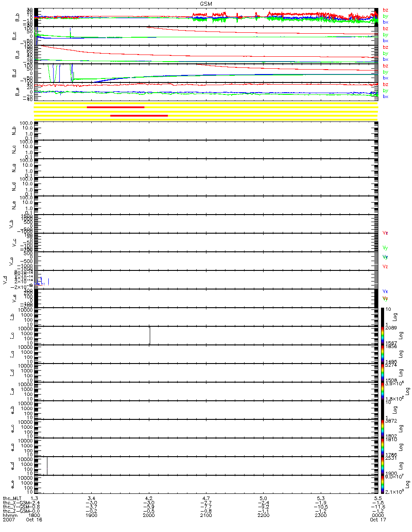412x532 pixels.
Task: Click the bx legend of B_d panel
Action: 385,78
